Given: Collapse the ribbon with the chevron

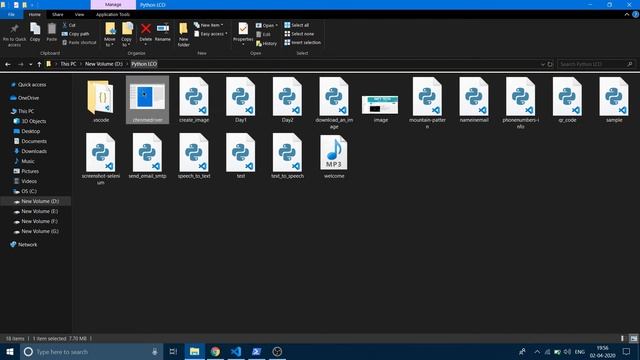Looking at the screenshot, I should click(627, 14).
